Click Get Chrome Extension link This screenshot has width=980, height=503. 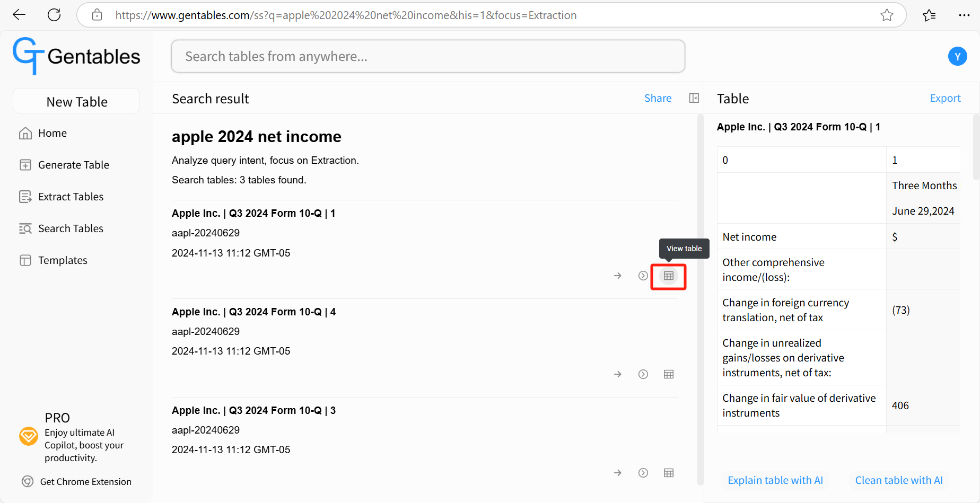[x=86, y=482]
